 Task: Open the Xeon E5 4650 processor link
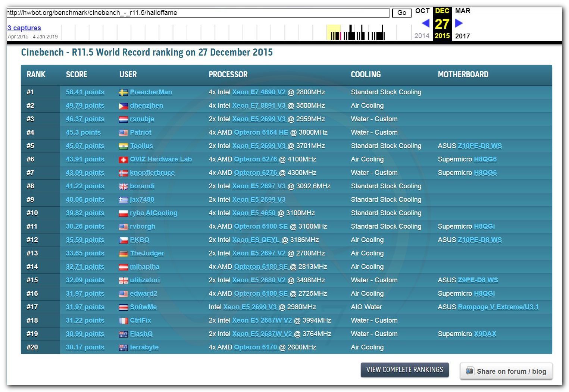pyautogui.click(x=254, y=213)
